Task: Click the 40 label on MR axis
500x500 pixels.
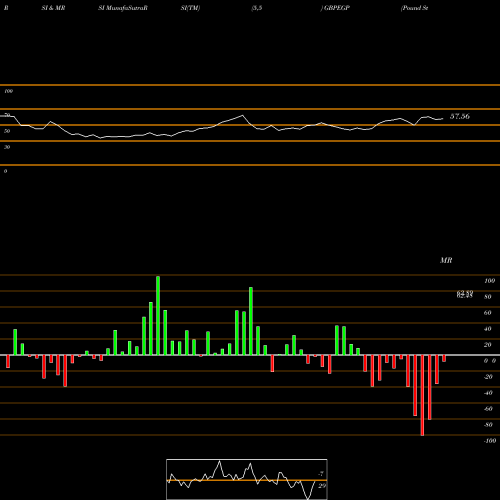Action: pos(488,329)
